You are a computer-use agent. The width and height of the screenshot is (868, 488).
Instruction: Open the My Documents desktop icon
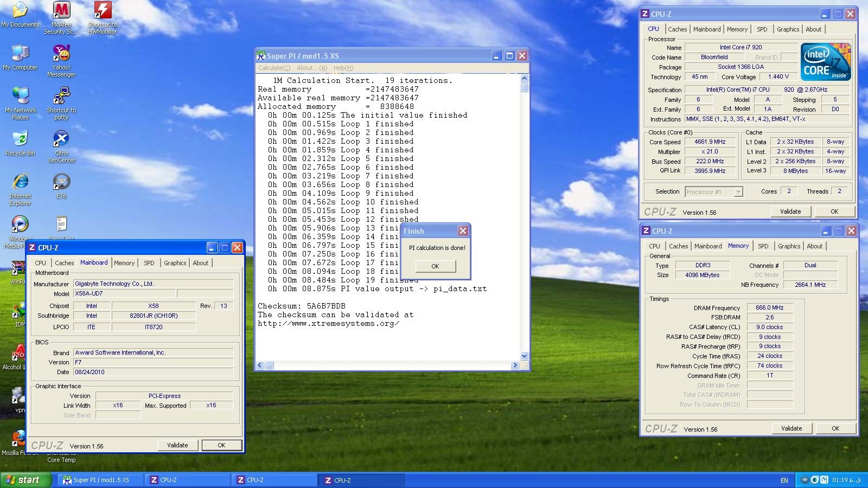point(20,15)
